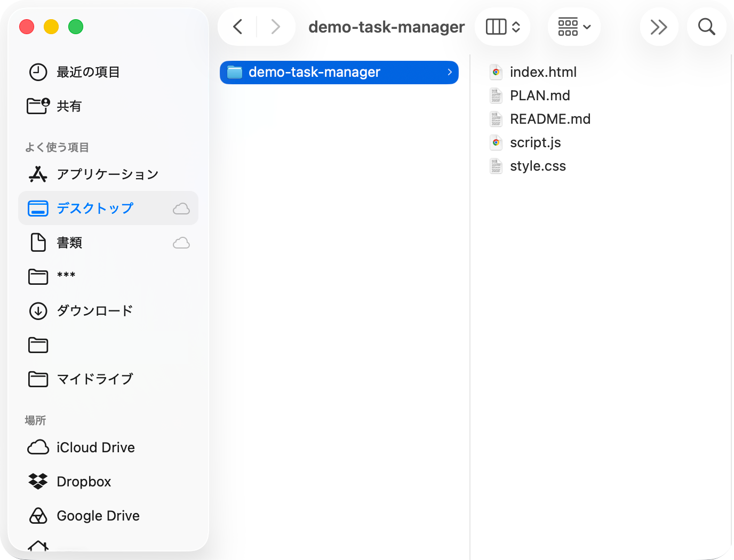Open Google Drive in the sidebar

click(x=108, y=516)
